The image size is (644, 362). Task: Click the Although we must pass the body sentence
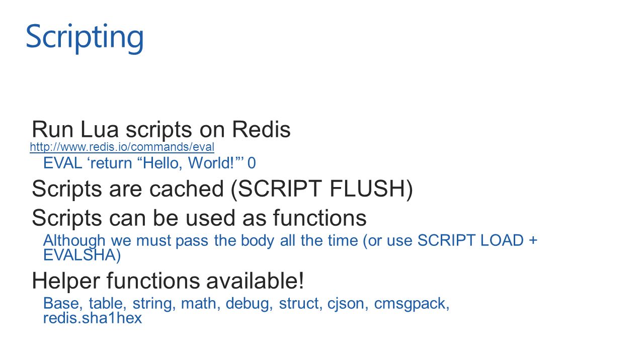coord(290,247)
